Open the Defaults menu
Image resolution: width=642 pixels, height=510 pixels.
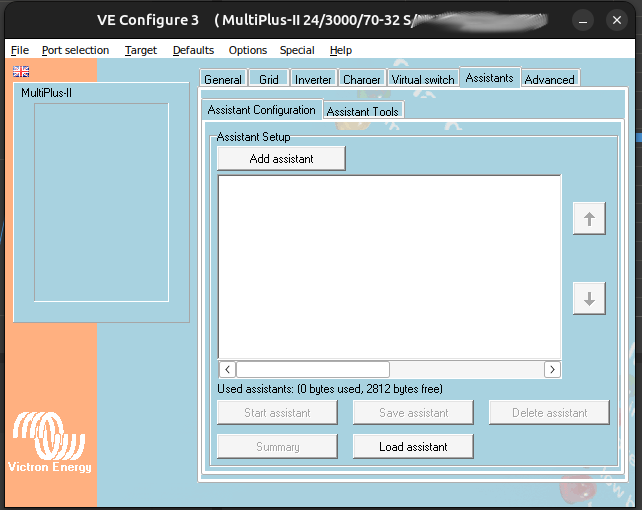pos(193,50)
